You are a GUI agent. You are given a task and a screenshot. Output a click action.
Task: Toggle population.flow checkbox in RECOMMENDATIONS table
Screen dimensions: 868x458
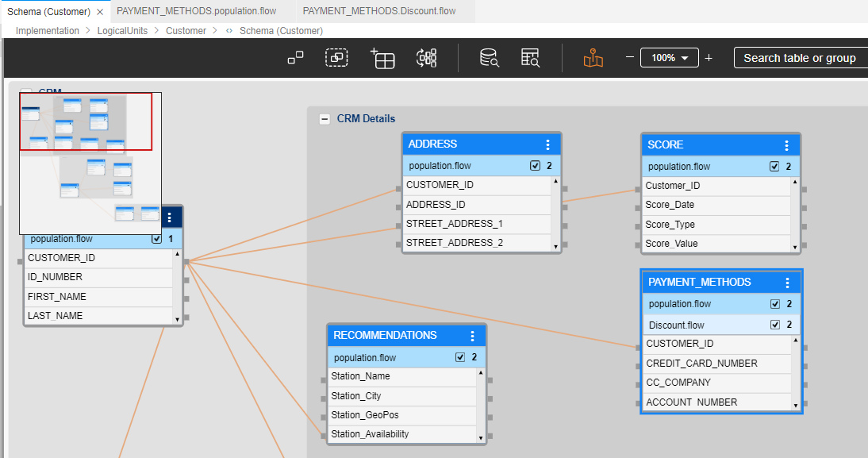click(460, 358)
